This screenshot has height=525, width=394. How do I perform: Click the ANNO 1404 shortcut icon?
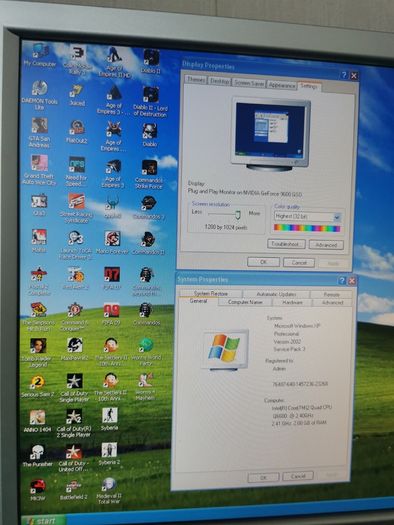37,421
